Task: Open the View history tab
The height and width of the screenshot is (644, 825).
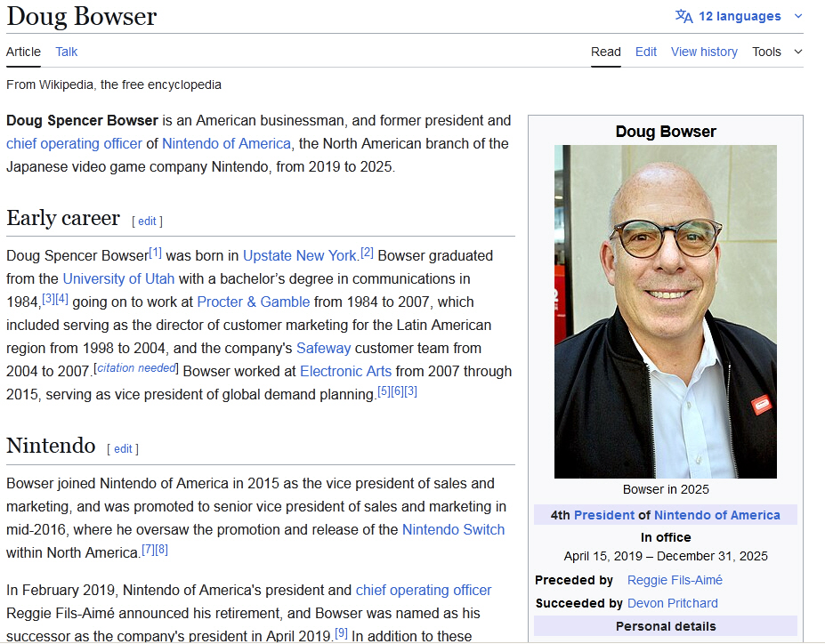Action: coord(704,52)
